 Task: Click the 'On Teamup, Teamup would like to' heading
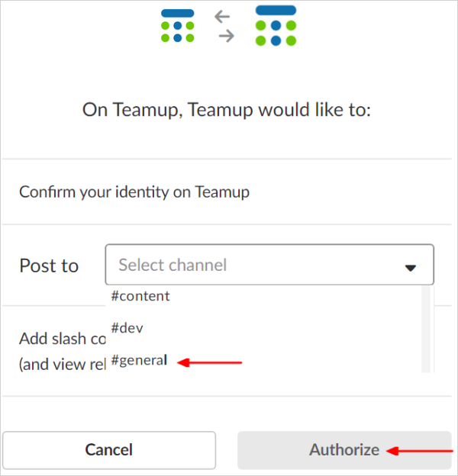[227, 110]
